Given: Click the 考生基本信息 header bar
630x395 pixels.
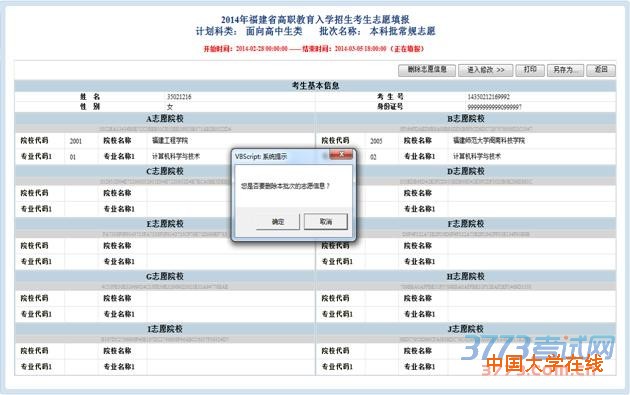Looking at the screenshot, I should tap(315, 86).
